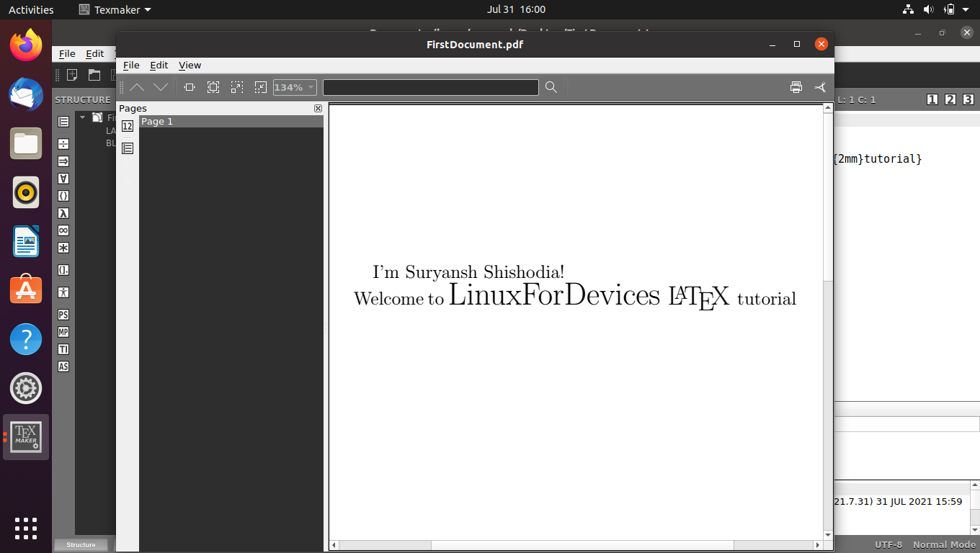Toggle continuous page display mode
980x553 pixels.
(x=128, y=148)
